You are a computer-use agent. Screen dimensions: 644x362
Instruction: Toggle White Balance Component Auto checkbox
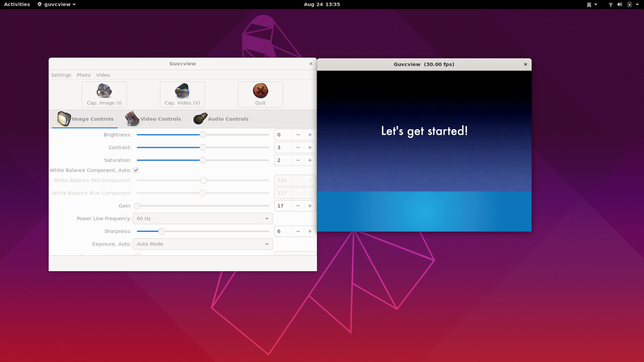(x=136, y=170)
